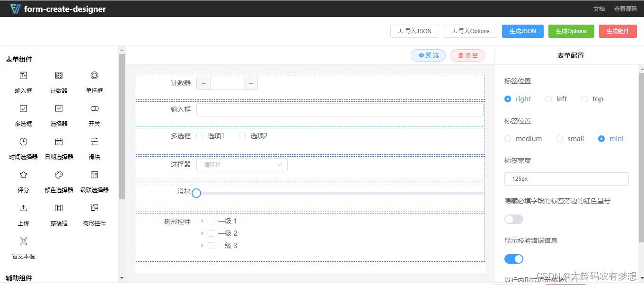Select the 颜色选择器 (color picker) icon
Screen dimensions: 644x285
[59, 175]
